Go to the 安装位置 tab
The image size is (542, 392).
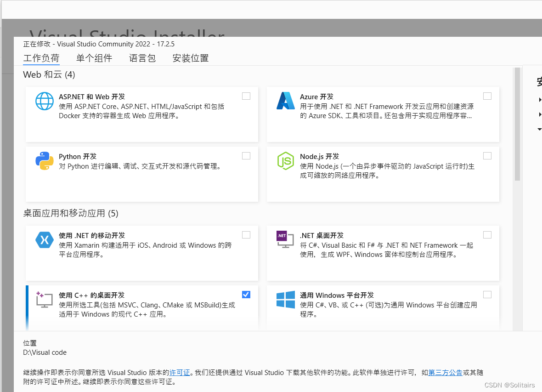(191, 58)
